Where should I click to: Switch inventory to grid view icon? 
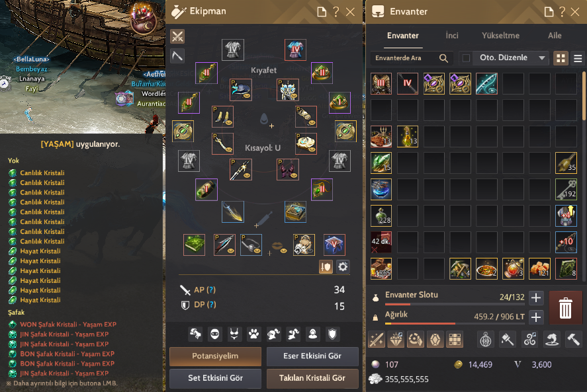561,58
